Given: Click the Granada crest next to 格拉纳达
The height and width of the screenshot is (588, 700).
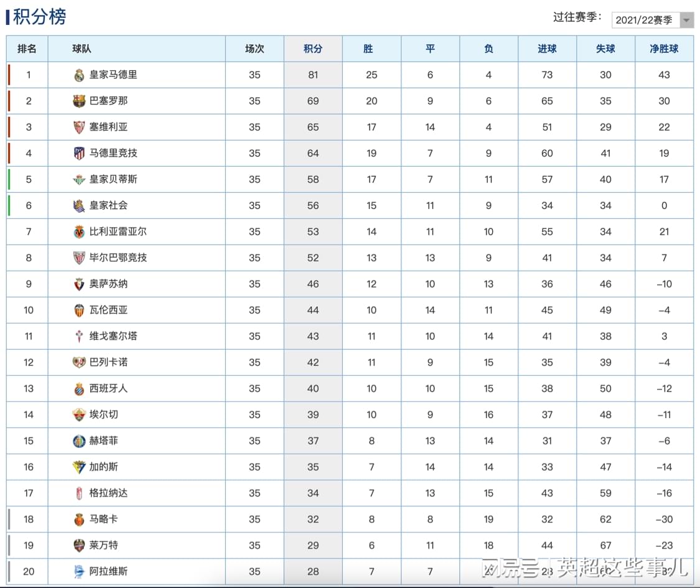Looking at the screenshot, I should click(79, 493).
